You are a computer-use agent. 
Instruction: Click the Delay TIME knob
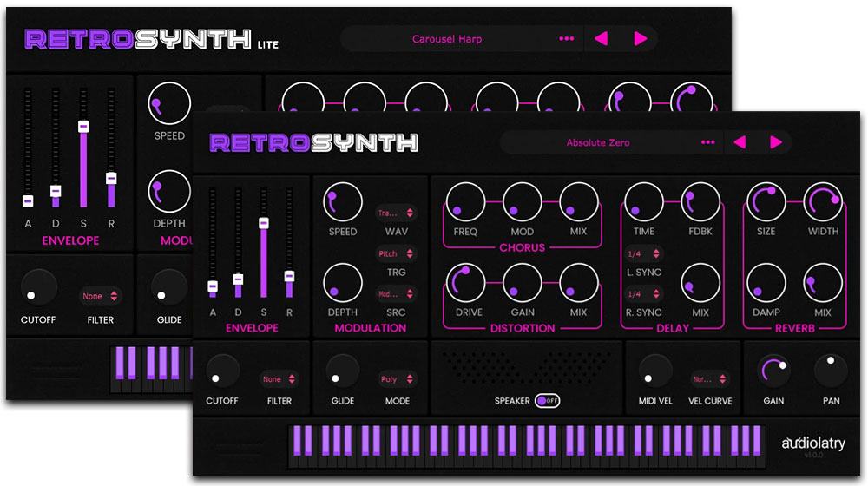tap(644, 202)
